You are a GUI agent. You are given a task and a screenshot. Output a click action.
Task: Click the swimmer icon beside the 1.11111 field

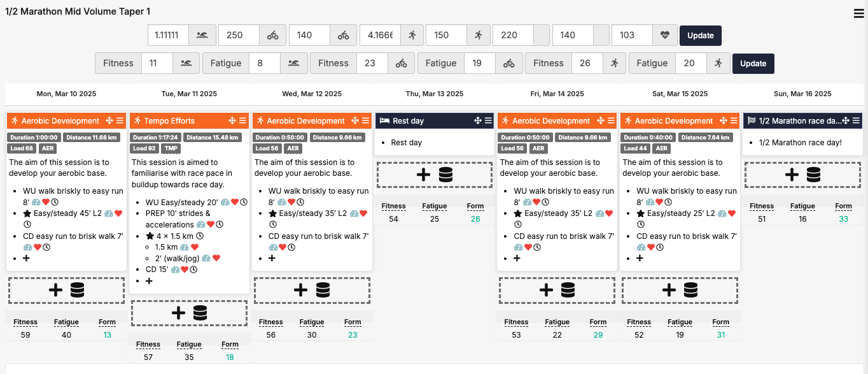202,35
